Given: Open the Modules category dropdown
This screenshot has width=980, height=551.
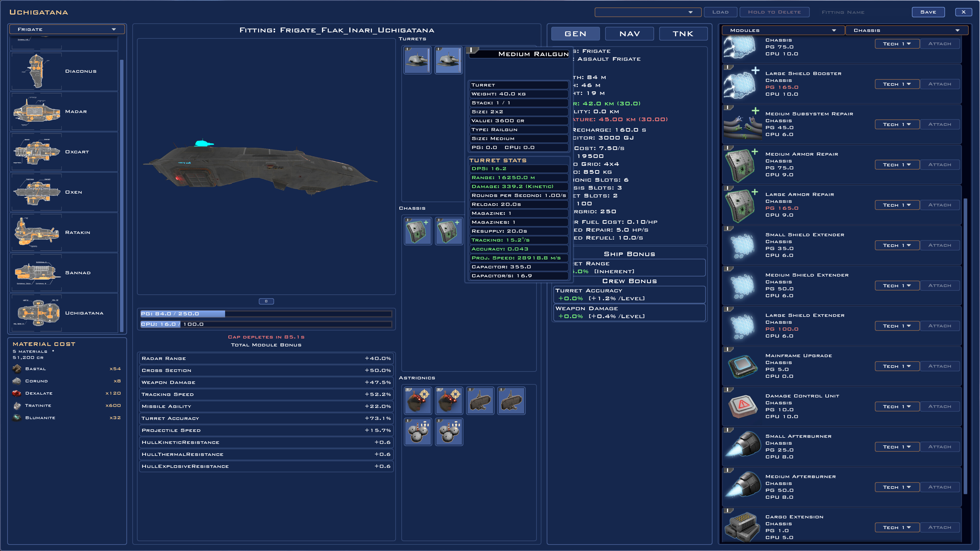Looking at the screenshot, I should (783, 30).
